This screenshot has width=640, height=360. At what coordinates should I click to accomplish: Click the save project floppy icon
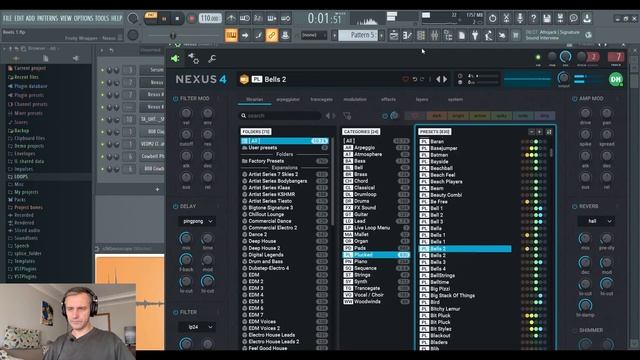tap(547, 18)
